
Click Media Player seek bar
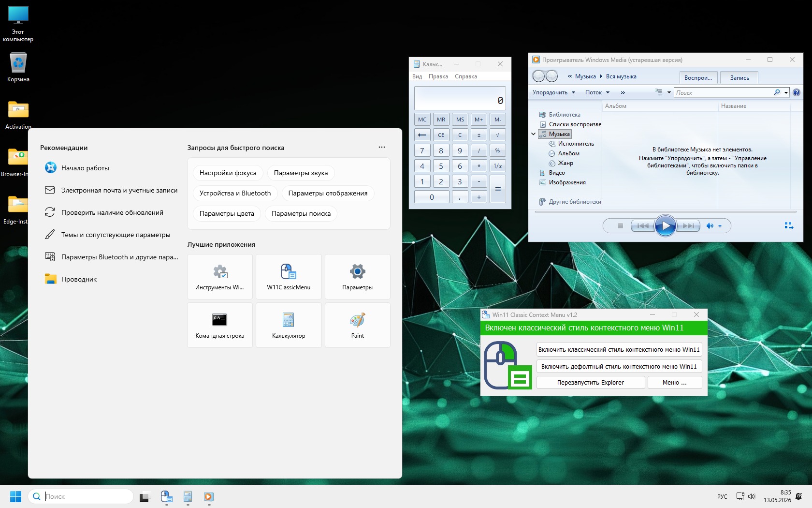[x=665, y=212]
